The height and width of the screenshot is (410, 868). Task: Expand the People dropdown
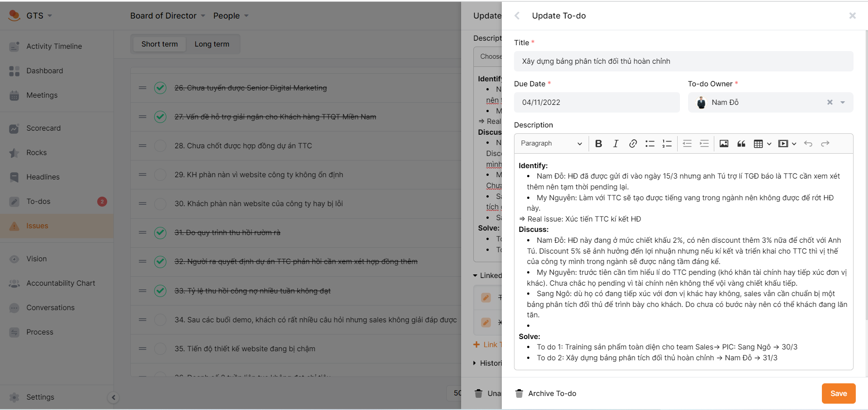click(231, 16)
